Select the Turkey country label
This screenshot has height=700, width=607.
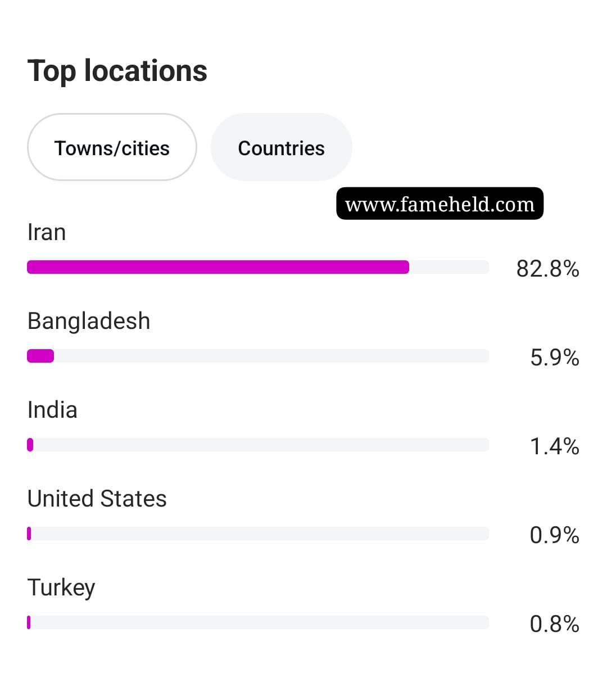coord(61,588)
